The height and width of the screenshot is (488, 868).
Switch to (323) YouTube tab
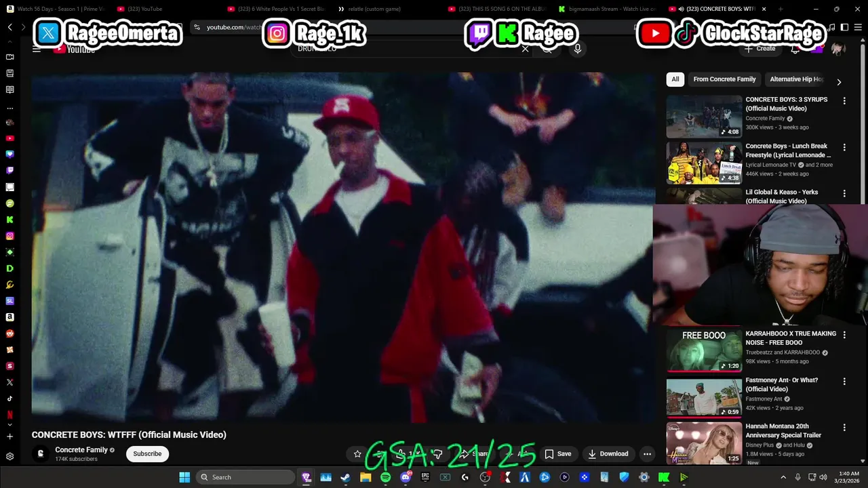[x=165, y=9]
